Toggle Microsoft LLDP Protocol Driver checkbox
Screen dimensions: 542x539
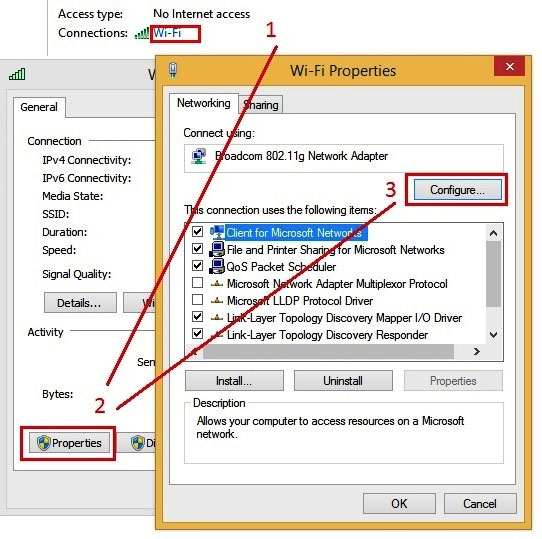pos(197,299)
